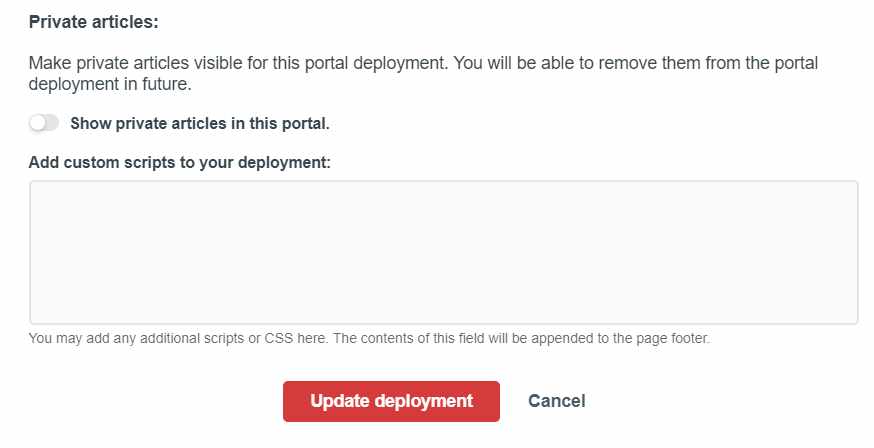Submit the form via Update deployment
The height and width of the screenshot is (448, 874).
pos(391,401)
